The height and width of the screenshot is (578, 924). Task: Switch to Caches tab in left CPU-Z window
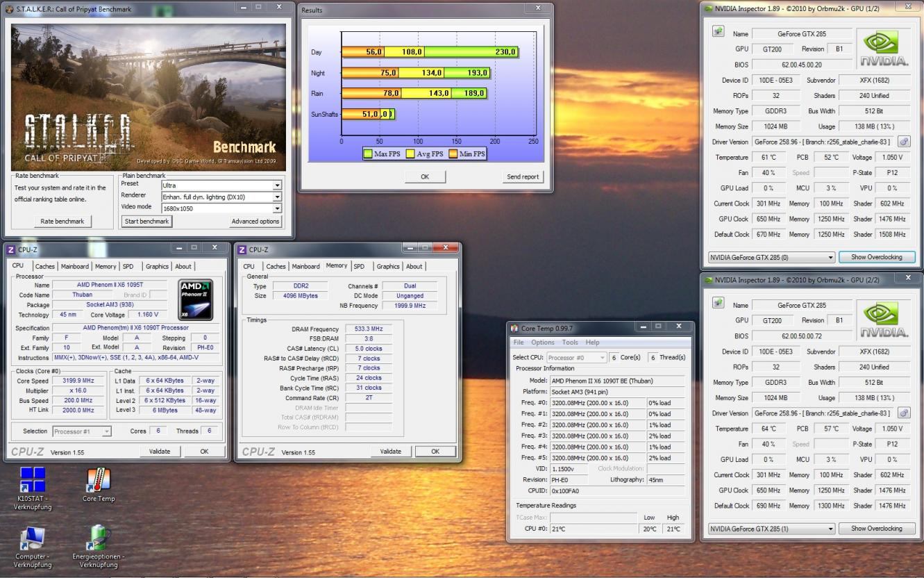point(45,266)
